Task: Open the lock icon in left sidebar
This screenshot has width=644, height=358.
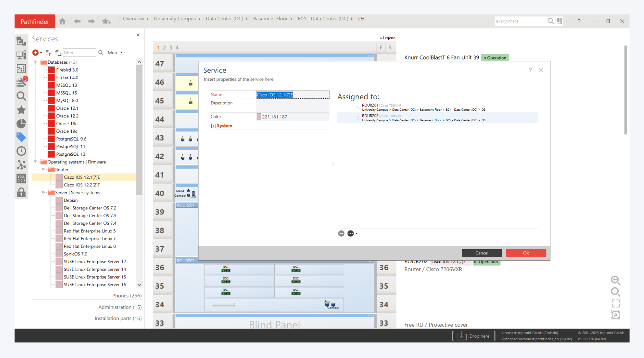Action: tap(21, 192)
